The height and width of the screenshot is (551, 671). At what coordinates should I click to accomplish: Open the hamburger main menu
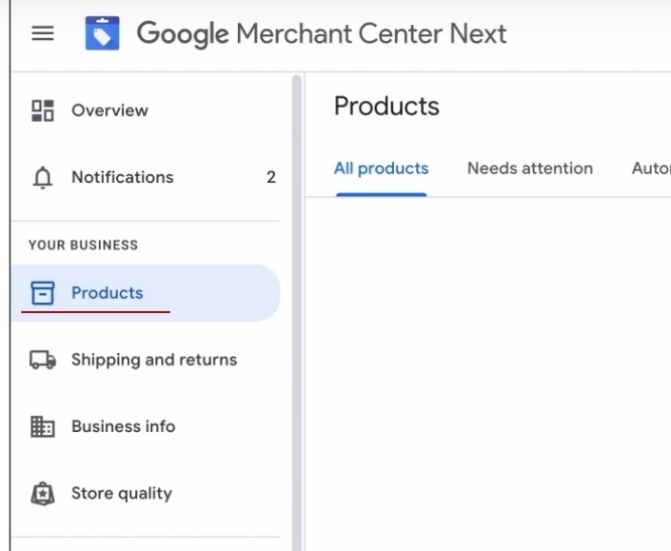click(x=42, y=33)
